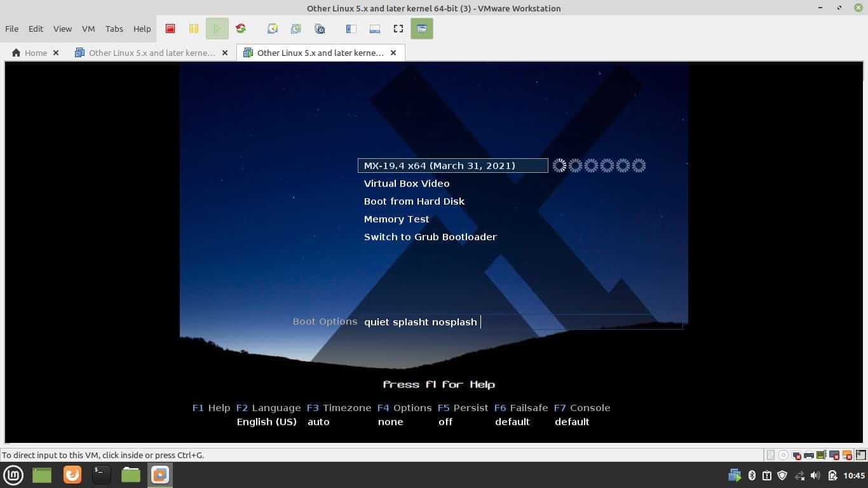Click the Restart guest toolbar icon
This screenshot has height=488, width=868.
pos(241,29)
